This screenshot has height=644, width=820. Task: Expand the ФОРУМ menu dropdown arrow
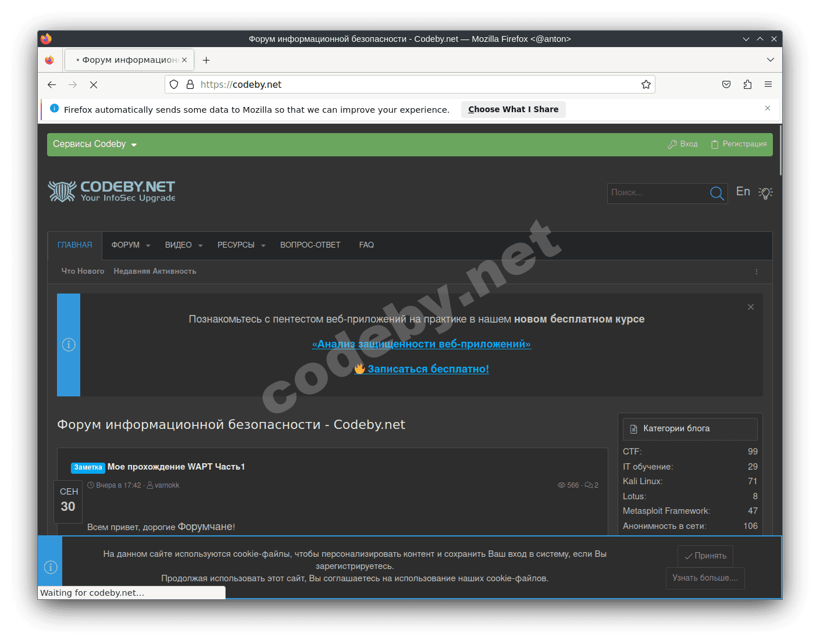click(x=148, y=246)
